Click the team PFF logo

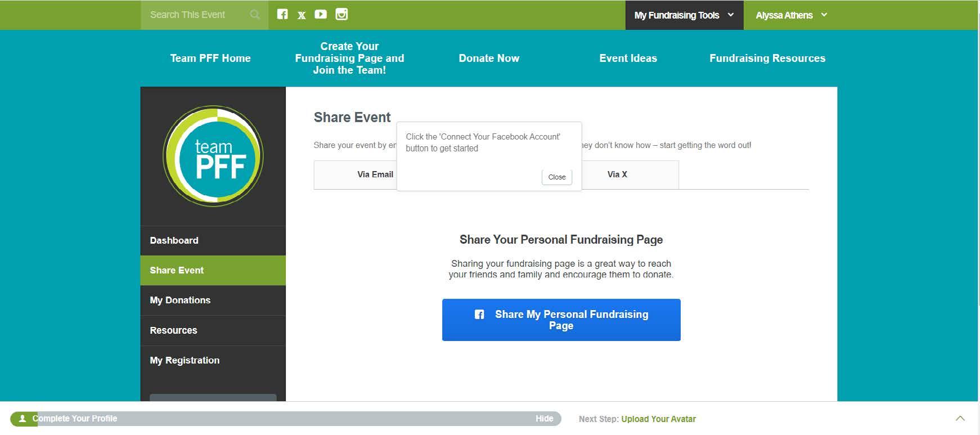pyautogui.click(x=213, y=156)
